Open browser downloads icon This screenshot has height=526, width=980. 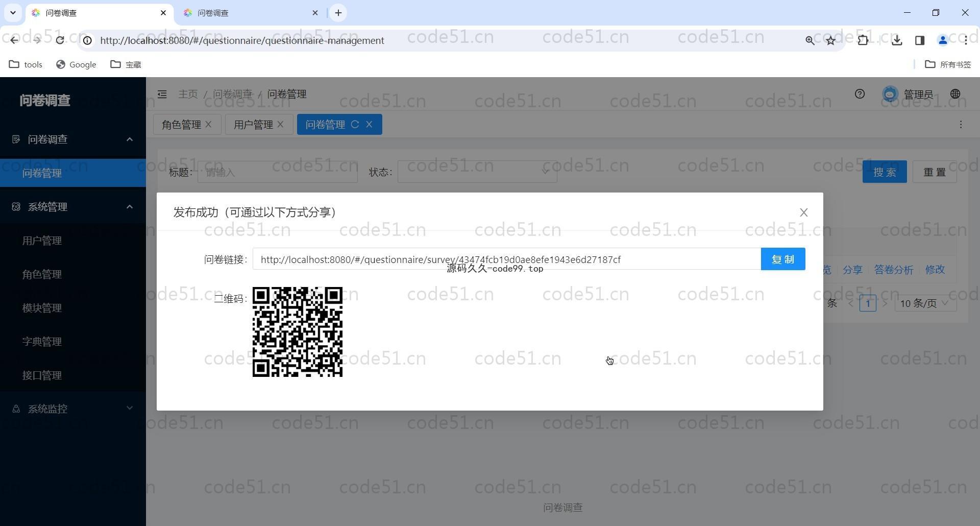pos(897,40)
